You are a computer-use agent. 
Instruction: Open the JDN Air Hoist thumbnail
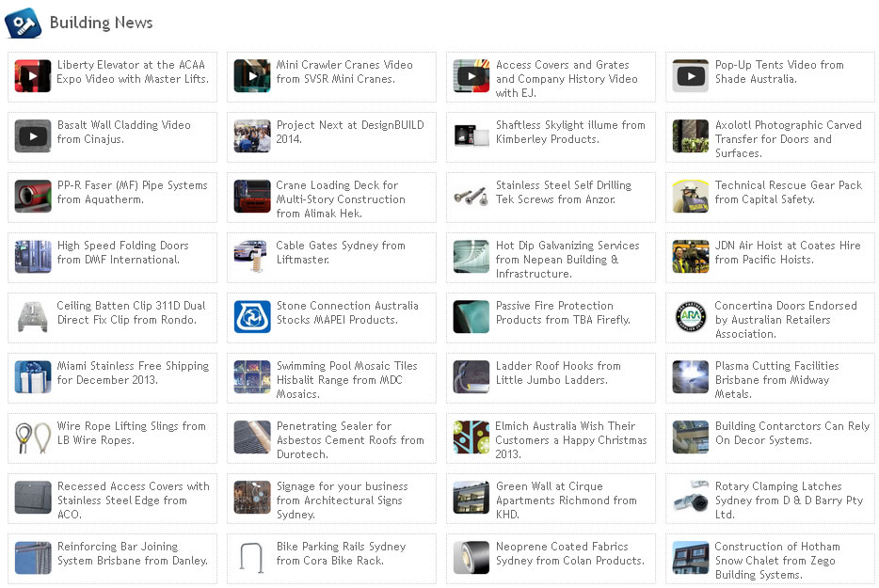click(691, 256)
